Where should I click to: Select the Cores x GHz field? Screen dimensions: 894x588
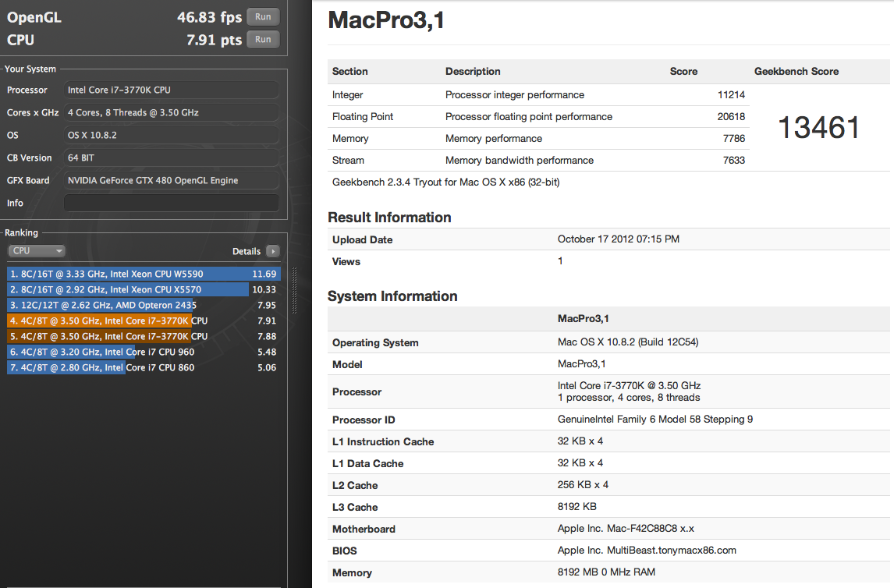point(172,113)
